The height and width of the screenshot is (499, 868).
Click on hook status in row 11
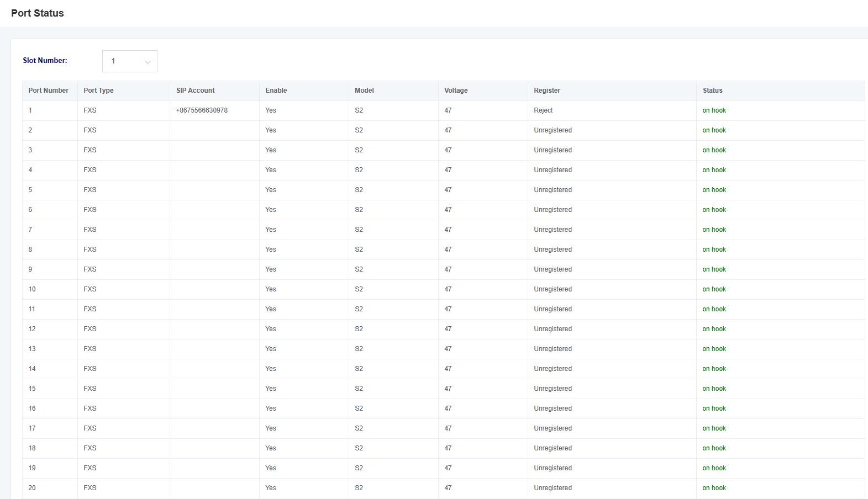(714, 309)
